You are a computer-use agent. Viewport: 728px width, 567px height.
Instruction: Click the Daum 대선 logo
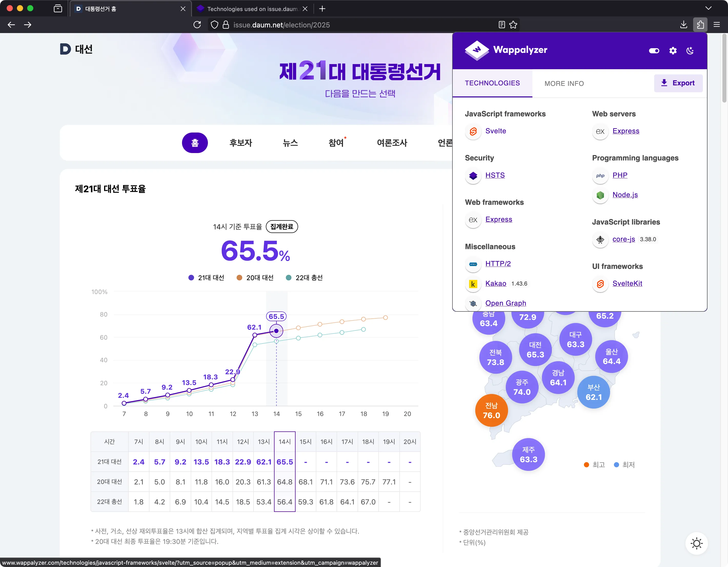(x=76, y=49)
